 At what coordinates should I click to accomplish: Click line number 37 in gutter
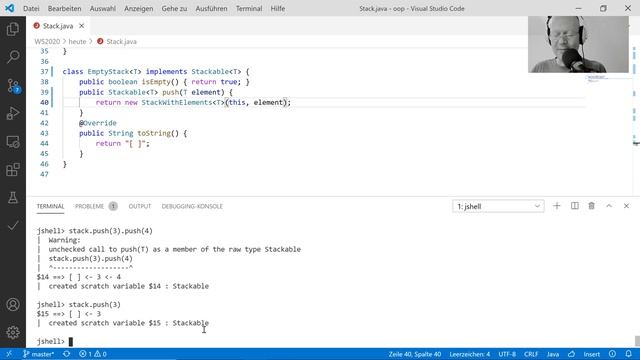(x=44, y=71)
